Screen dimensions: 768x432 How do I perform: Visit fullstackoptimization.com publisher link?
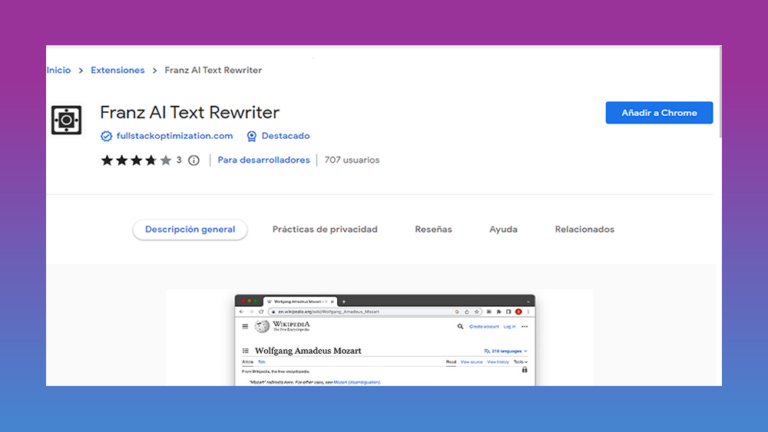tap(174, 136)
